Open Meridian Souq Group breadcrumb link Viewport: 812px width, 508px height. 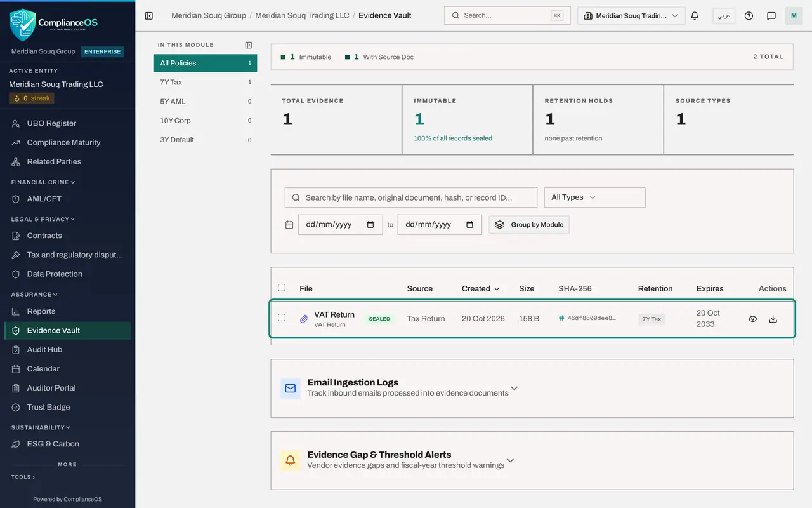(x=209, y=15)
